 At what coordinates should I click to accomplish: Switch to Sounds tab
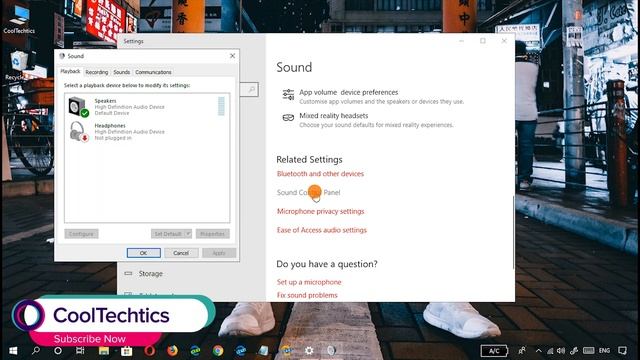point(122,72)
